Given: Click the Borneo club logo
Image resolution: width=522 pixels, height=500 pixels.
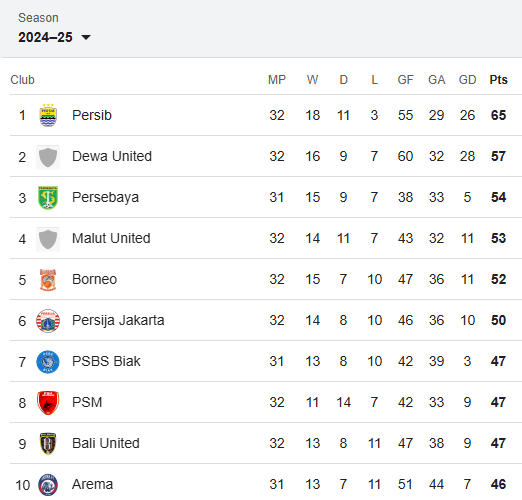Looking at the screenshot, I should pyautogui.click(x=48, y=280).
